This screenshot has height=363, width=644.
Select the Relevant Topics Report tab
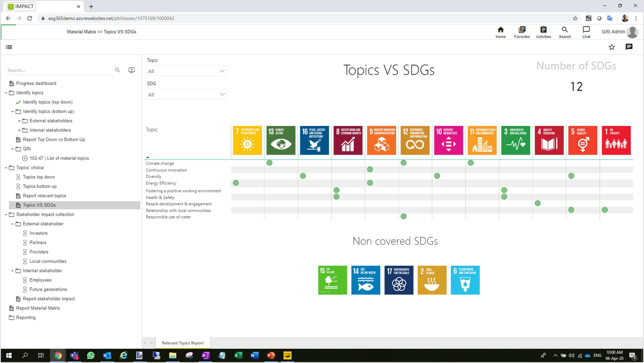(183, 343)
